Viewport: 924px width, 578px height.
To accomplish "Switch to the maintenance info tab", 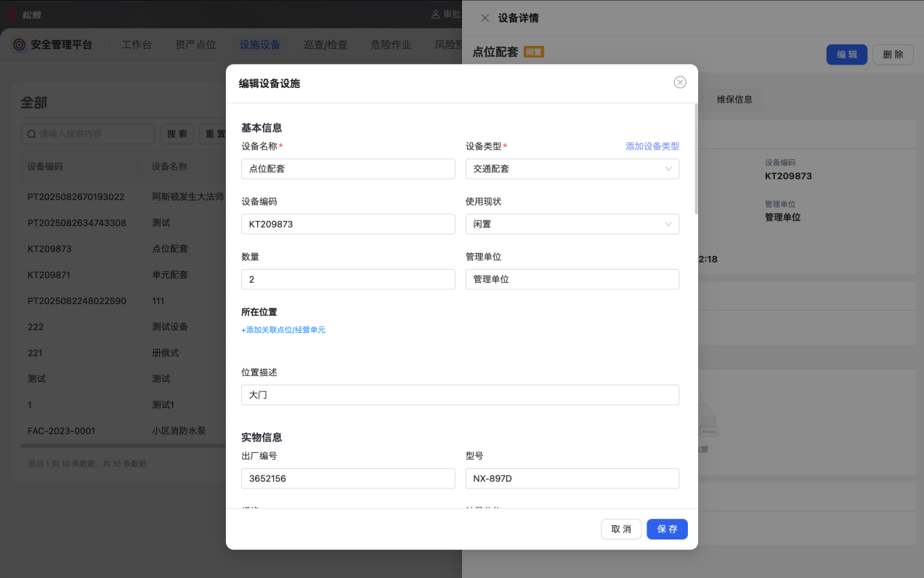I will coord(734,100).
